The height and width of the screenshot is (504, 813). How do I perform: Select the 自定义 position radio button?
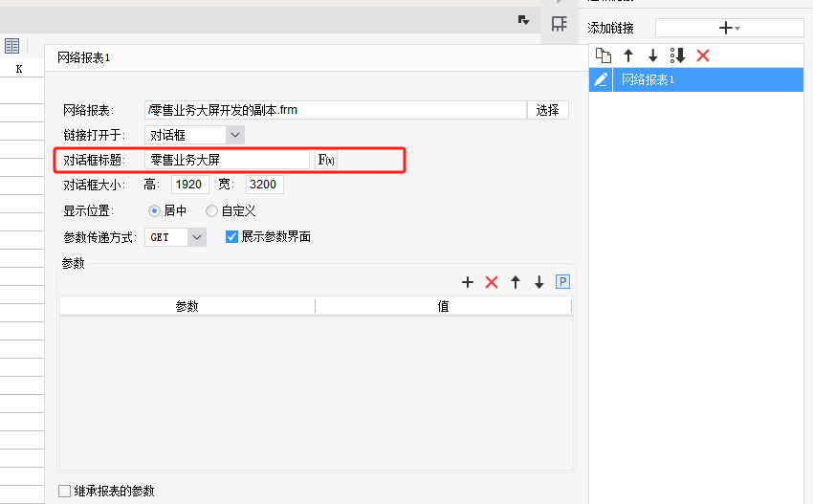211,211
